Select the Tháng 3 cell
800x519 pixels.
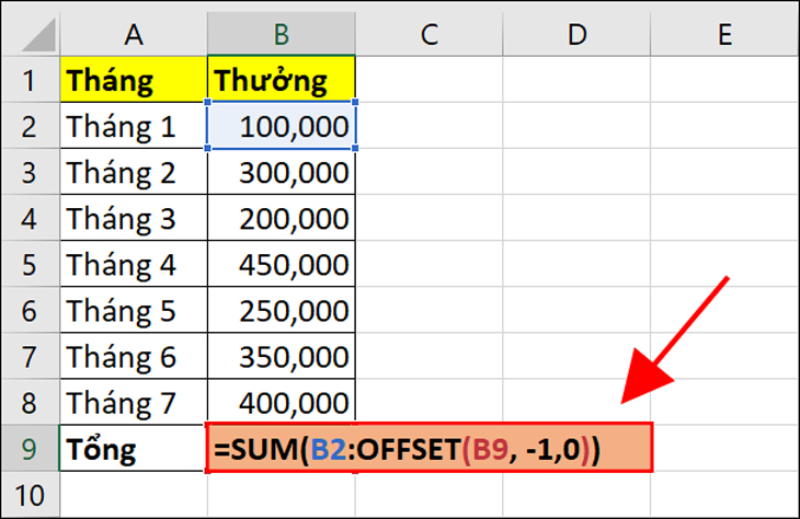tap(133, 218)
